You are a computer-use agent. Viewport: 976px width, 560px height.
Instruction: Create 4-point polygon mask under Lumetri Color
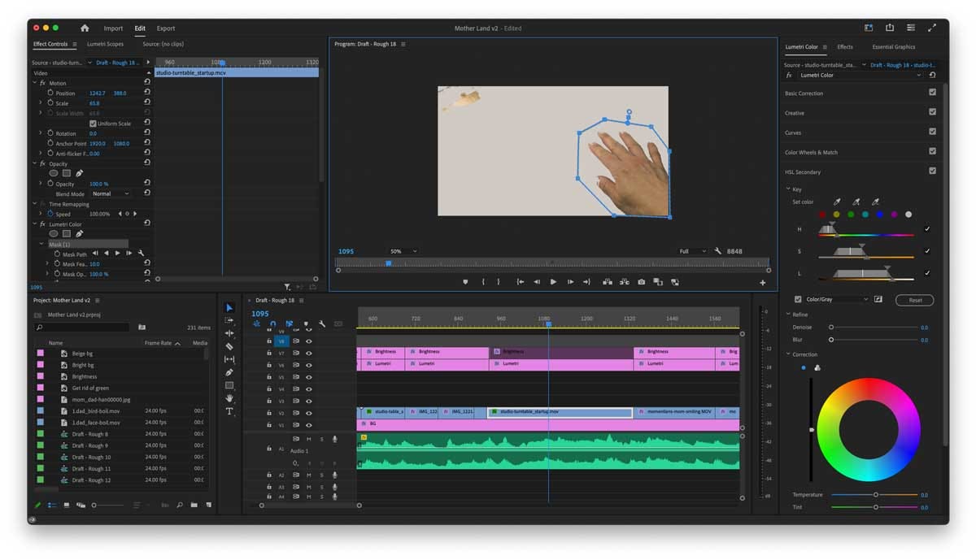pyautogui.click(x=67, y=234)
